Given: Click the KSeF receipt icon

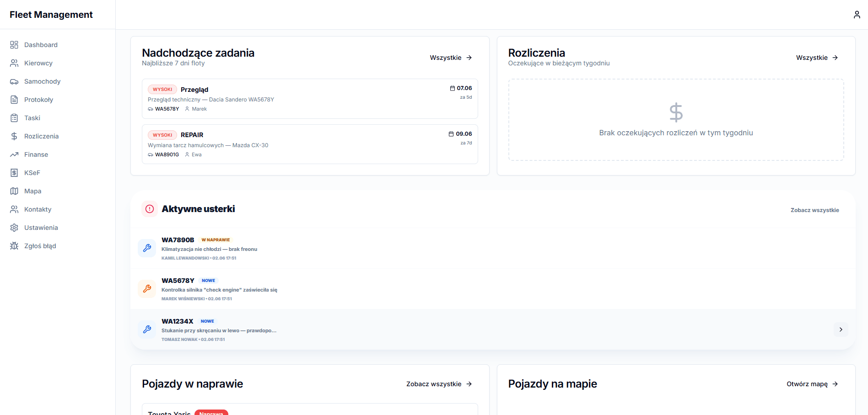Looking at the screenshot, I should [x=14, y=173].
